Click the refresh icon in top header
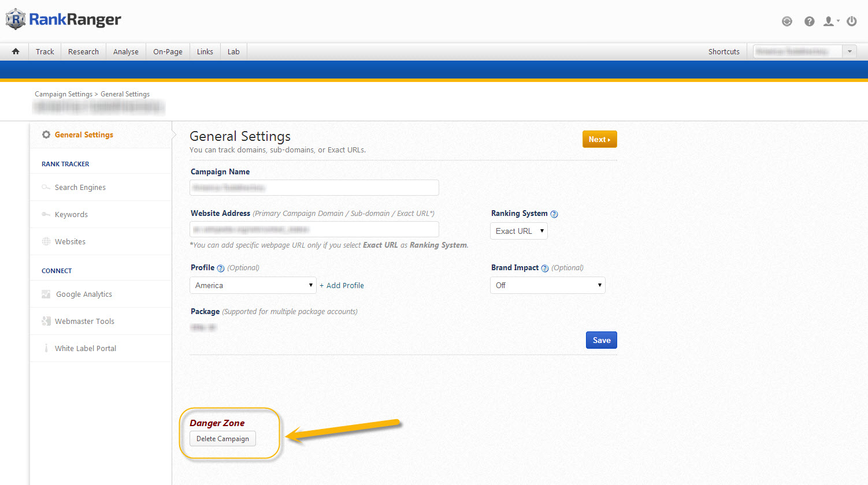Screen dimensions: 868x485 tap(787, 21)
